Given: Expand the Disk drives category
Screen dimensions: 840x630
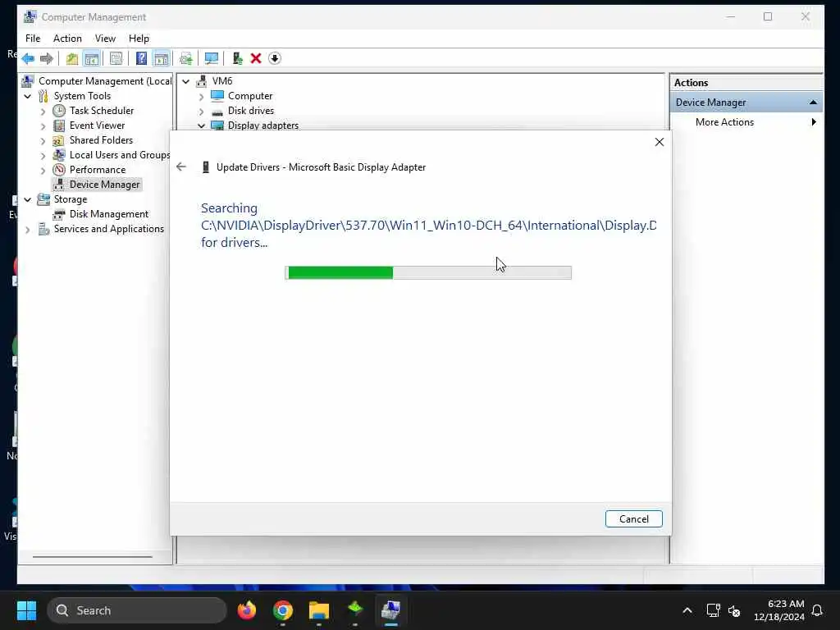Looking at the screenshot, I should point(202,112).
